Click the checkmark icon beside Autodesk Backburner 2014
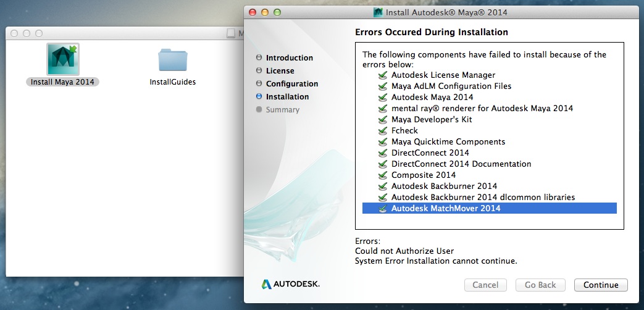644x310 pixels. 383,186
